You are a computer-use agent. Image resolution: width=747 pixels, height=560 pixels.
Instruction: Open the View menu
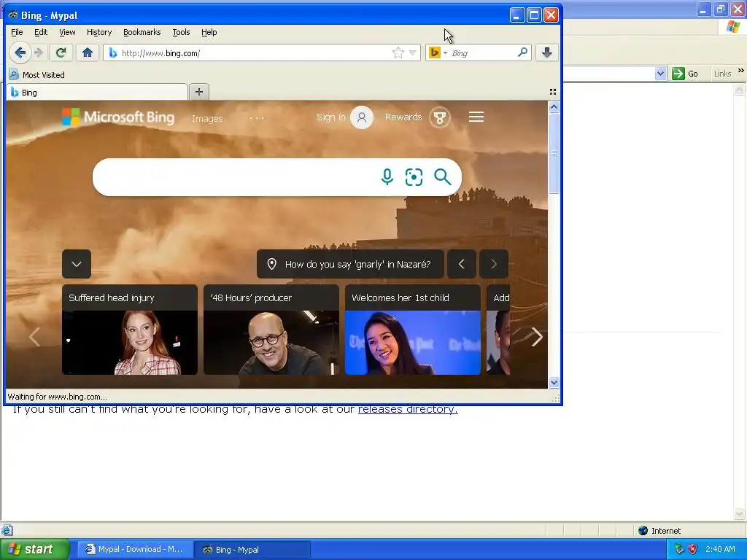[x=67, y=32]
